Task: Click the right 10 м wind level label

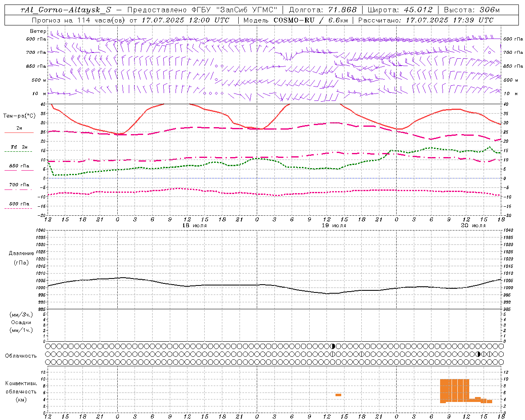Action: 510,94
